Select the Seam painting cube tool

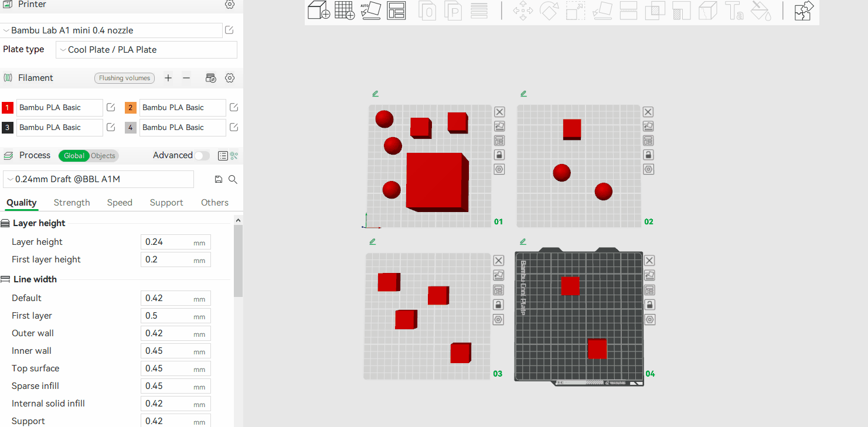(x=708, y=11)
